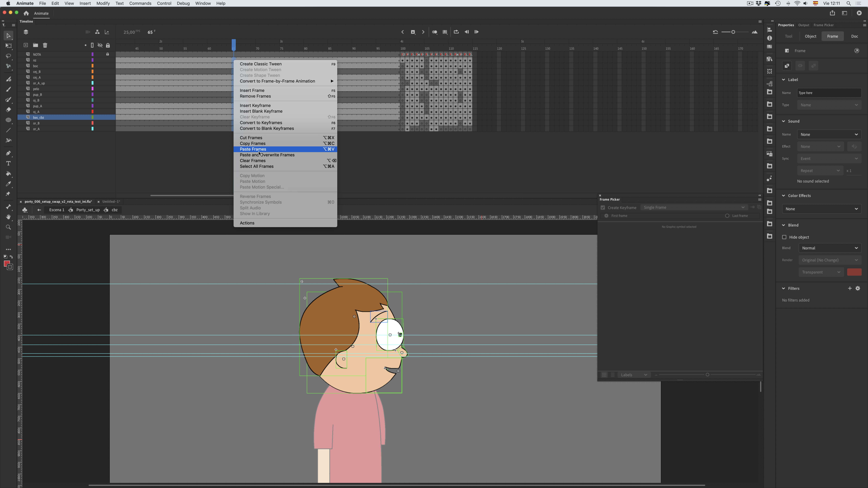868x488 pixels.
Task: Select the Lasso tool
Action: click(8, 56)
